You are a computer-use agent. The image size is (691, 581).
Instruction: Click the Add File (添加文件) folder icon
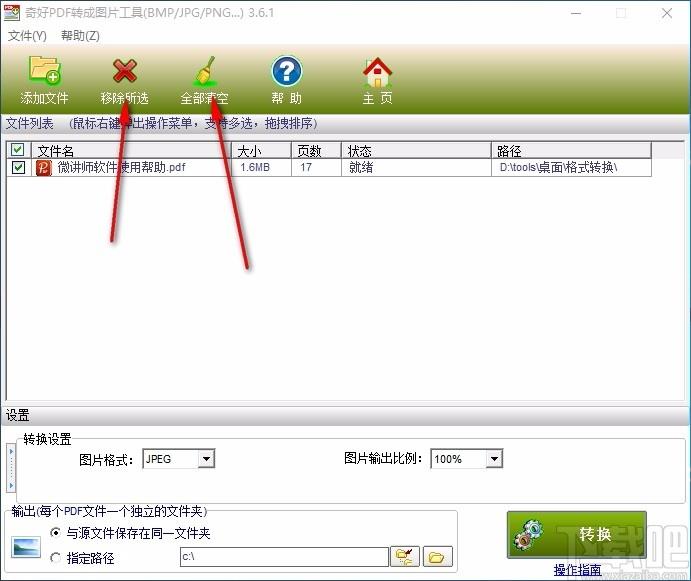tap(45, 70)
